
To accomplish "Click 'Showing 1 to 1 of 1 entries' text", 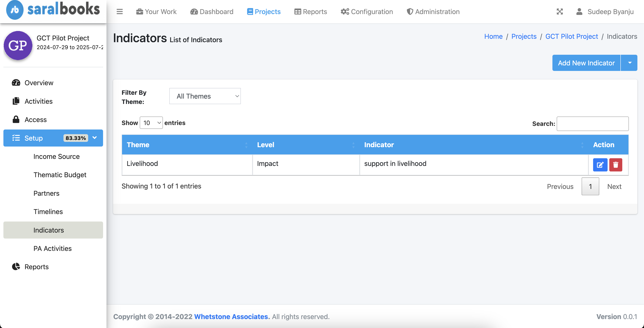I will coord(161,186).
